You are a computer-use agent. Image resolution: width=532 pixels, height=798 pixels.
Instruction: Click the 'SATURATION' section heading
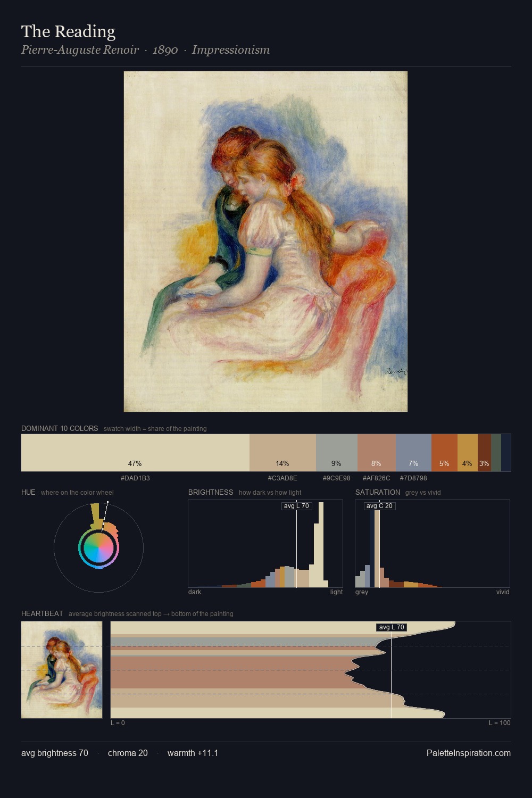378,492
